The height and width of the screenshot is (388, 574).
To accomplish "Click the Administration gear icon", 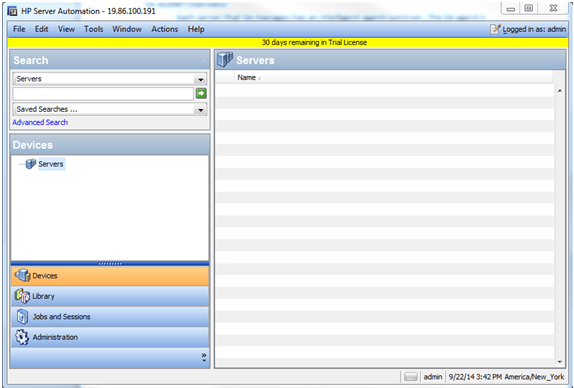I will click(x=22, y=337).
